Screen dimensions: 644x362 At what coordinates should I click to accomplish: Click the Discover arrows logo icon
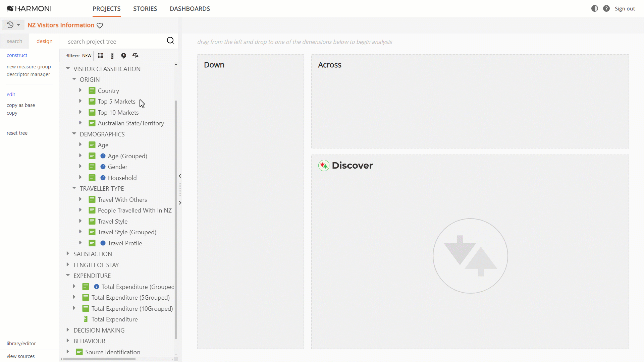coord(324,165)
